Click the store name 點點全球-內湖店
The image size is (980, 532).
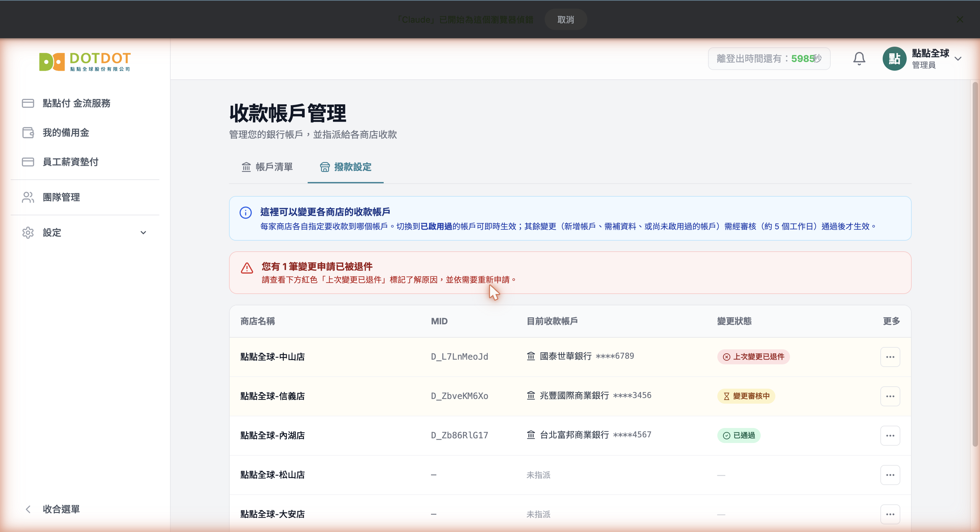click(x=272, y=435)
